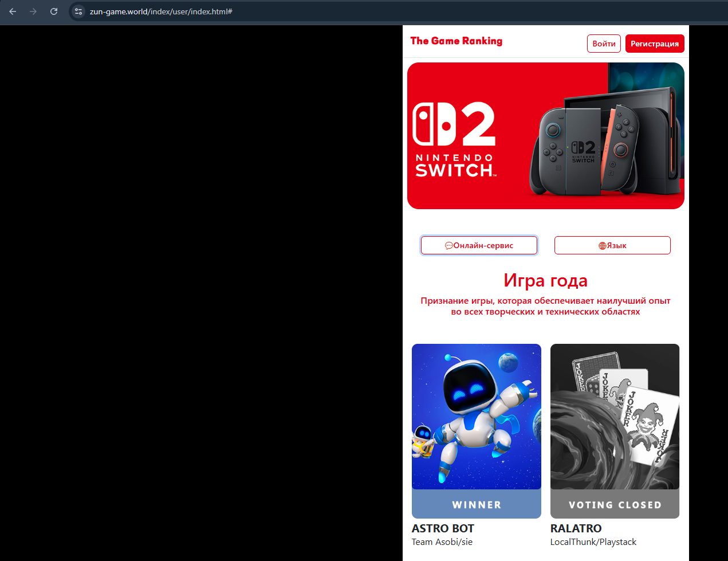Click the Войти login button

click(x=604, y=44)
